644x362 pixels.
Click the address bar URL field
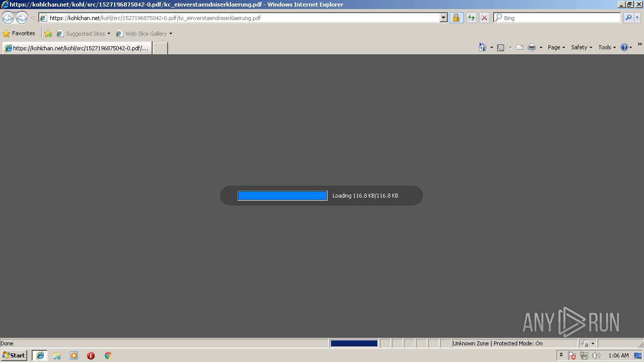239,18
